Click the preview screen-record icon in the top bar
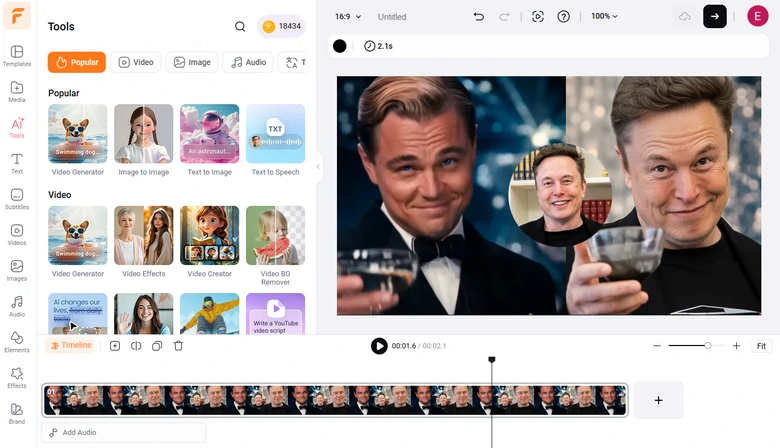The image size is (780, 448). (538, 17)
